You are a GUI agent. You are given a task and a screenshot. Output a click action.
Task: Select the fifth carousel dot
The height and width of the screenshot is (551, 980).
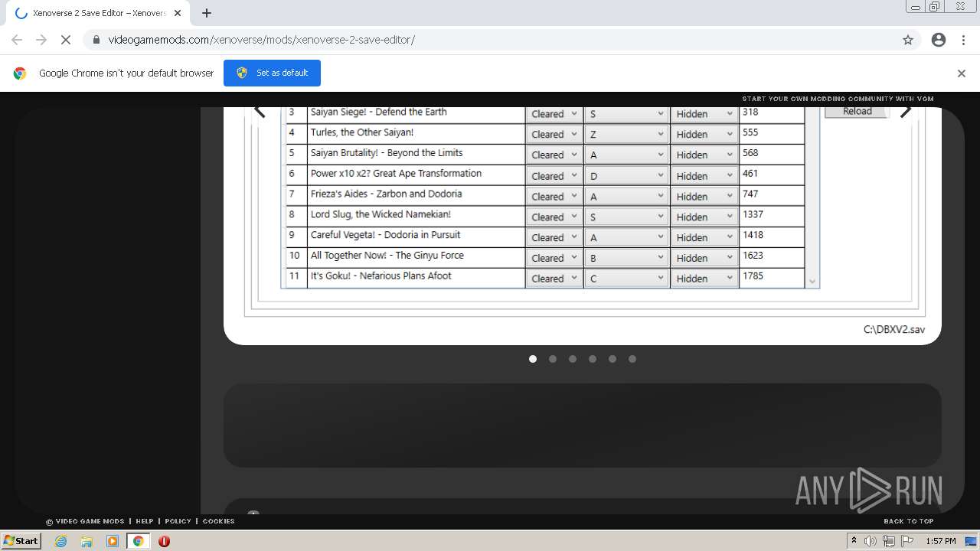(x=612, y=359)
